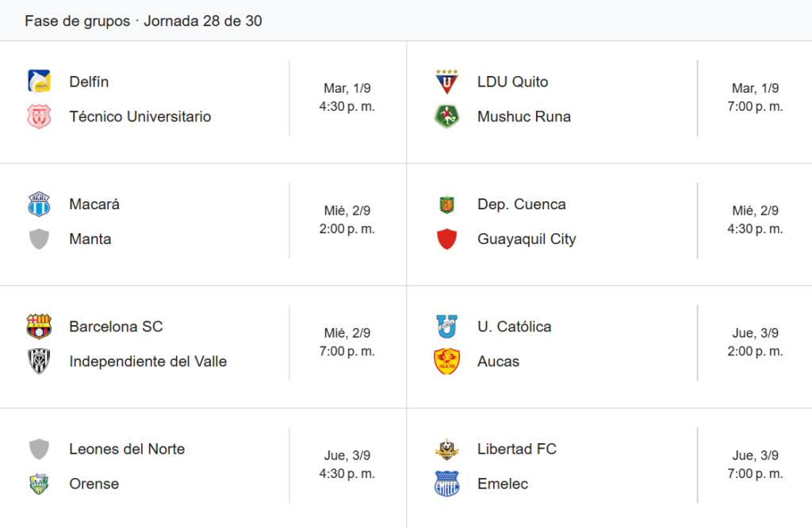This screenshot has height=528, width=812.
Task: Open the Libertad FC team name
Action: [517, 449]
